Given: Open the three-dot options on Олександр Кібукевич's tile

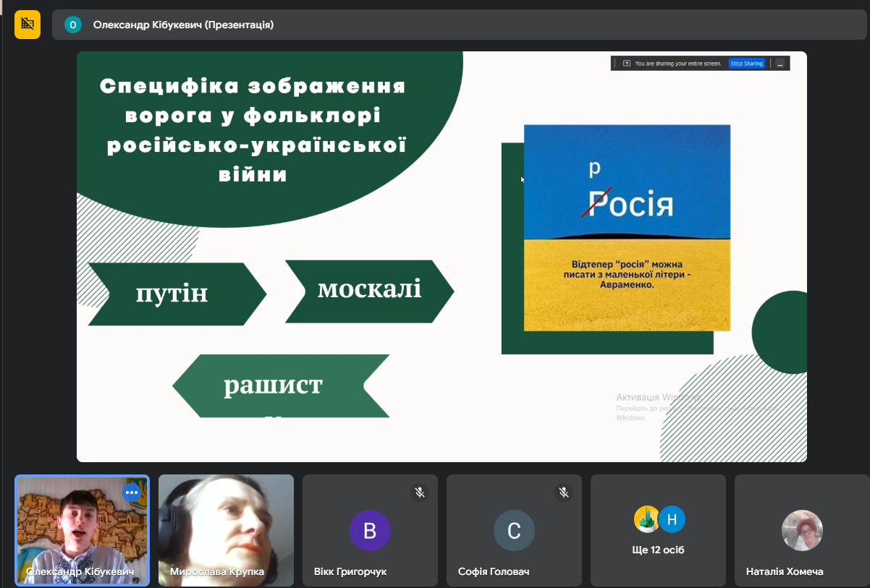Looking at the screenshot, I should (131, 493).
